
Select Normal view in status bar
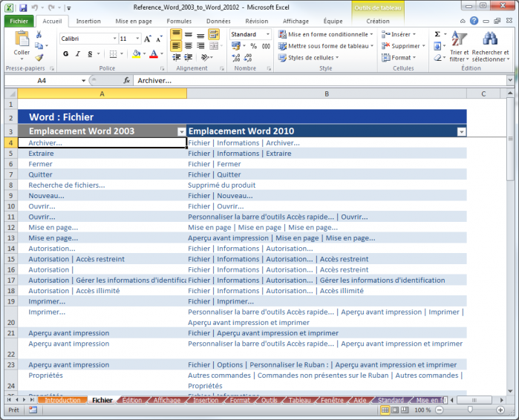385,410
